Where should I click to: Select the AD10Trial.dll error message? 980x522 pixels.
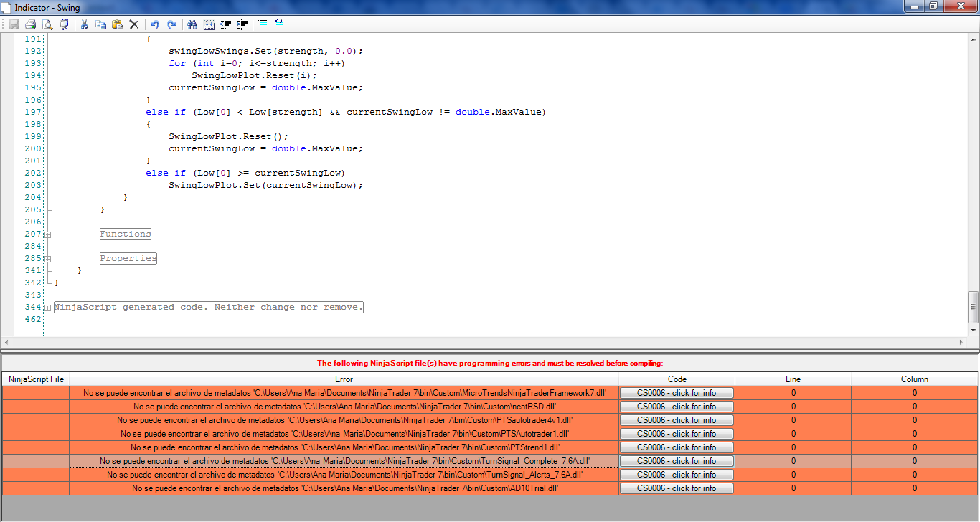pos(344,488)
